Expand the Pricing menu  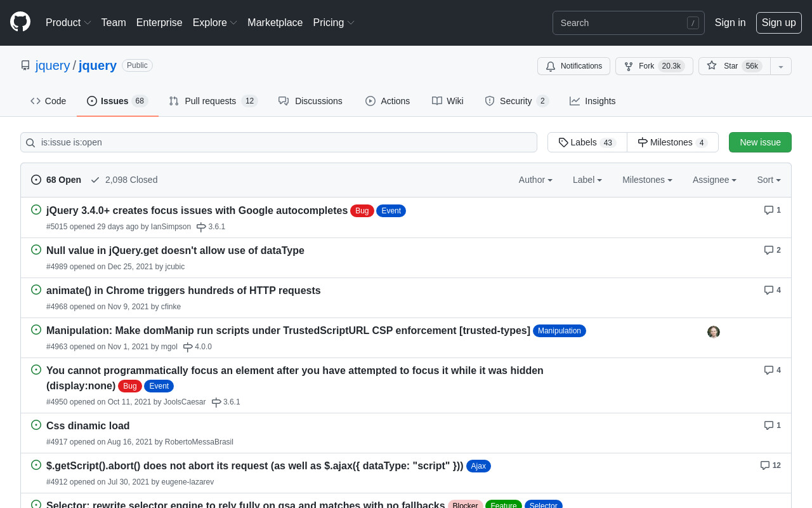(x=334, y=23)
